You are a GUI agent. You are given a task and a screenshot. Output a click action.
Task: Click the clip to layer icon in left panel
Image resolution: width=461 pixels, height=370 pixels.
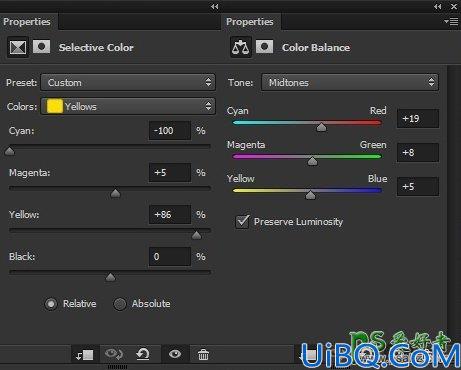[x=85, y=355]
